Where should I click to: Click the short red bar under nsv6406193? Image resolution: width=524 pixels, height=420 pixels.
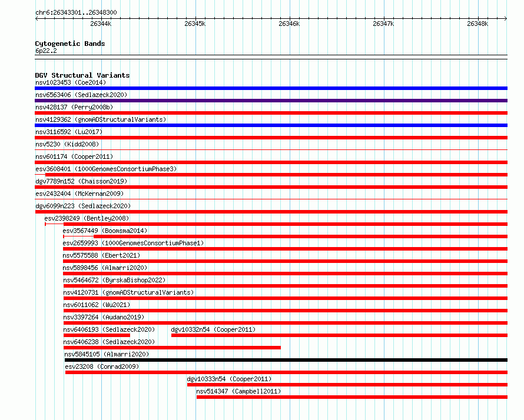(97, 335)
